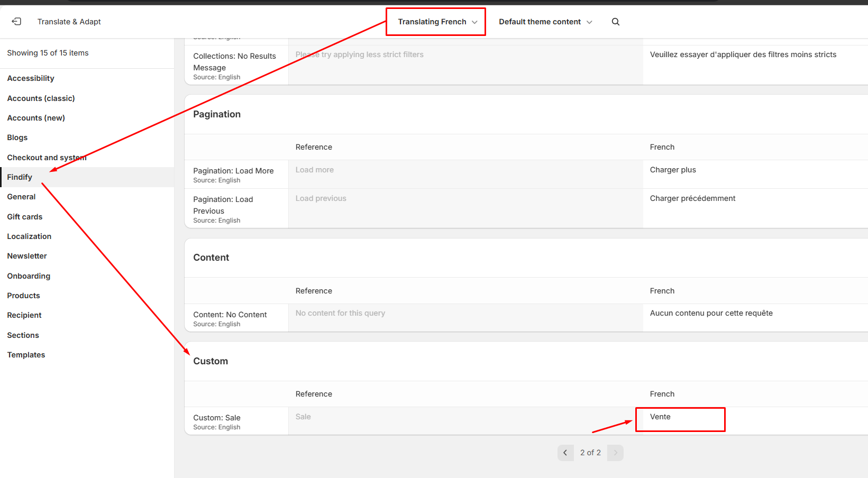Image resolution: width=868 pixels, height=478 pixels.
Task: Click the Content section heading
Action: pos(211,258)
